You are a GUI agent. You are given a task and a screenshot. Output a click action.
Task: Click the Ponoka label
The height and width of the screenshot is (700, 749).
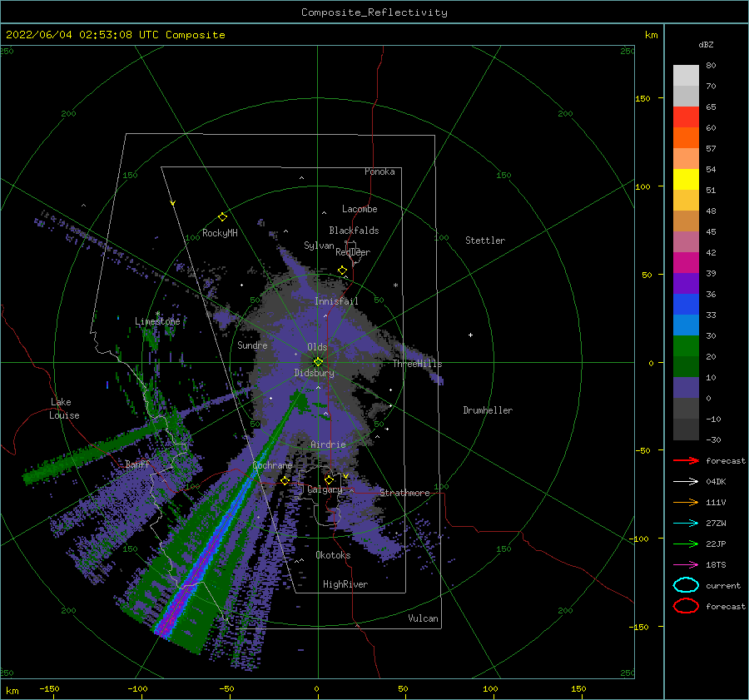click(379, 171)
